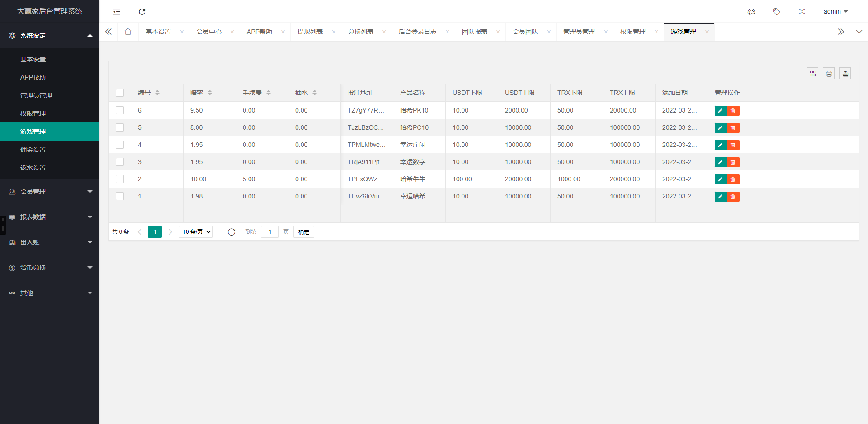Screen dimensions: 868x424
Task: Open the column filter icon above the table
Action: point(813,73)
